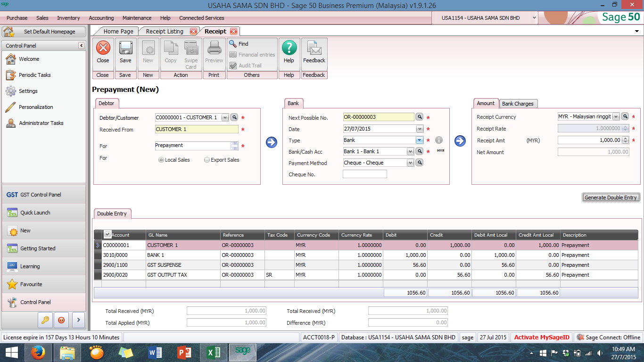This screenshot has width=644, height=362.
Task: Click the Cheque No. input field
Action: 365,174
